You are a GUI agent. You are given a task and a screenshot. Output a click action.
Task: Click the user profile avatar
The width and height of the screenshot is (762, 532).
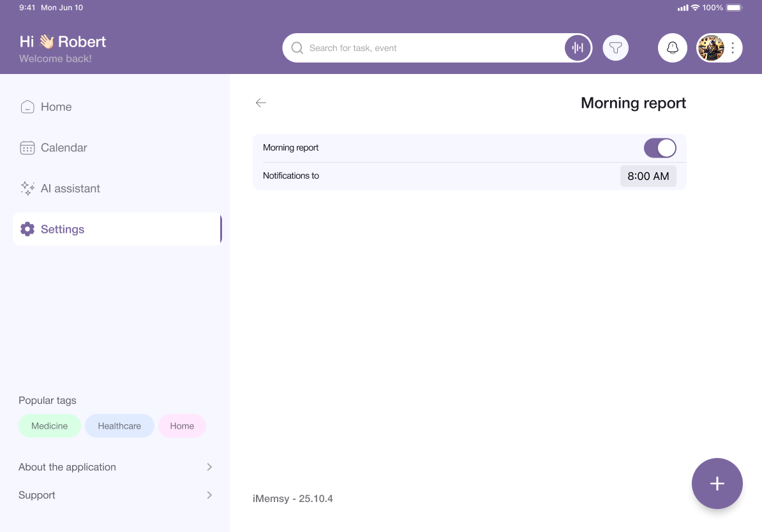pyautogui.click(x=711, y=48)
